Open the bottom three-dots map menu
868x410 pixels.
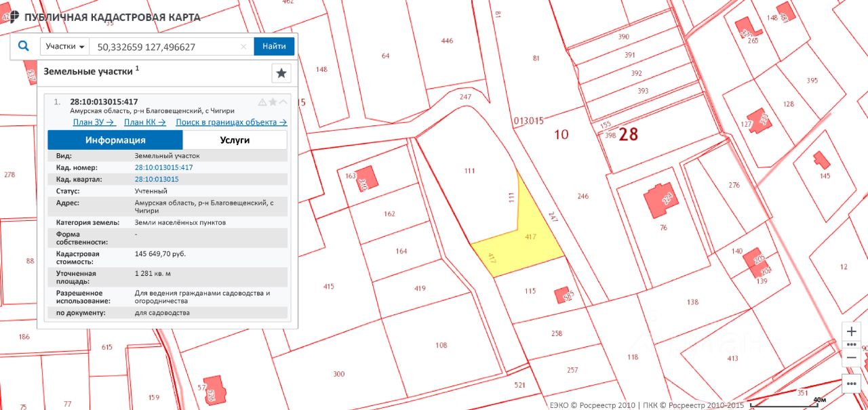[852, 383]
